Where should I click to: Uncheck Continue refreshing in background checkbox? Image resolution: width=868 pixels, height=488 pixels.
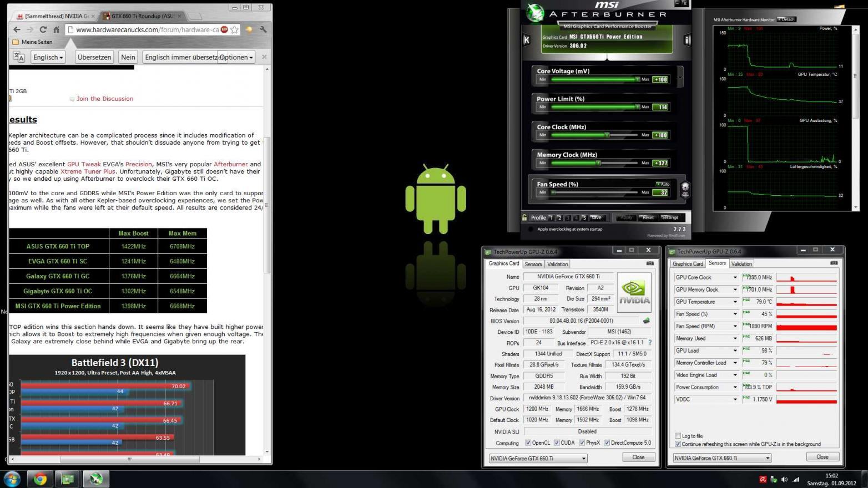click(678, 444)
